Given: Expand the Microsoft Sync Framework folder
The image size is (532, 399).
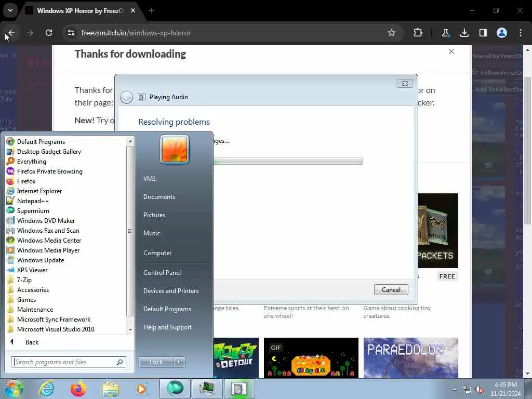Looking at the screenshot, I should tap(54, 319).
